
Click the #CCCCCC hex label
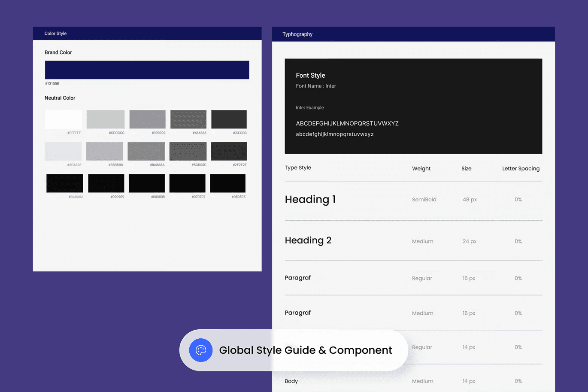(117, 133)
